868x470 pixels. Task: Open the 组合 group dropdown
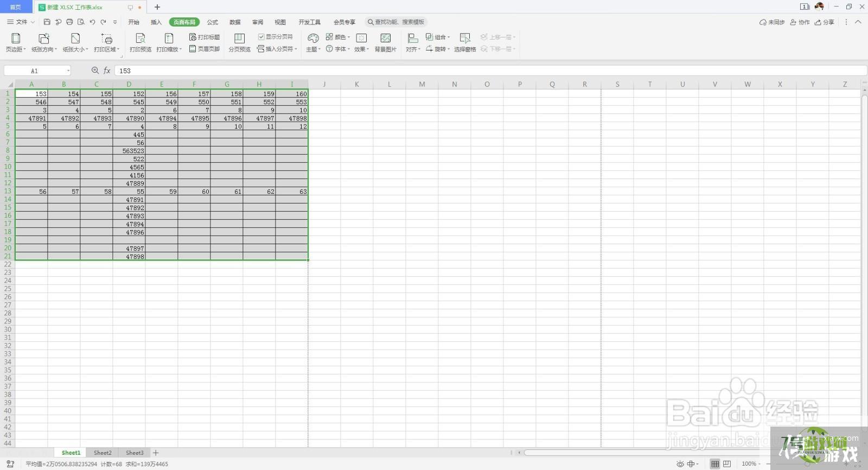pos(438,37)
